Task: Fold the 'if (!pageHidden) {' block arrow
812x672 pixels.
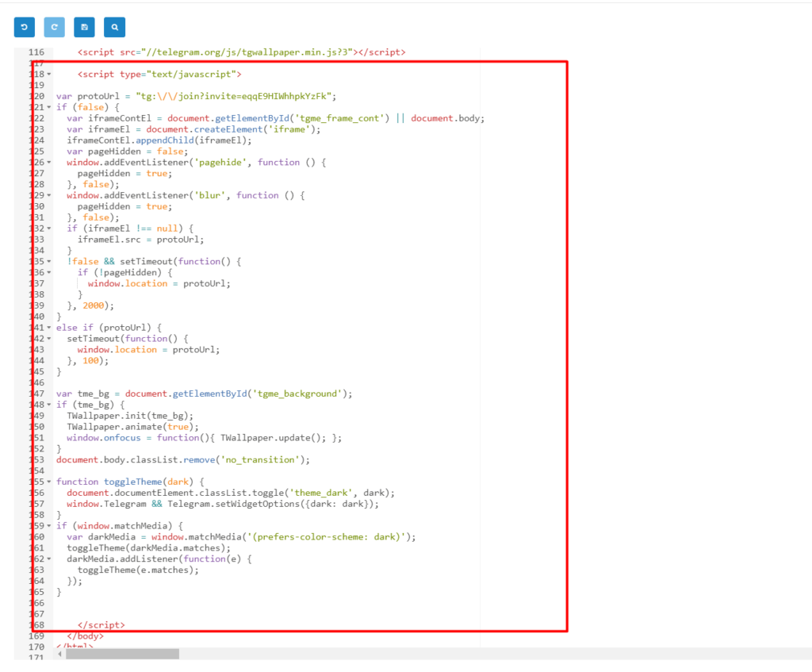Action: [x=49, y=273]
